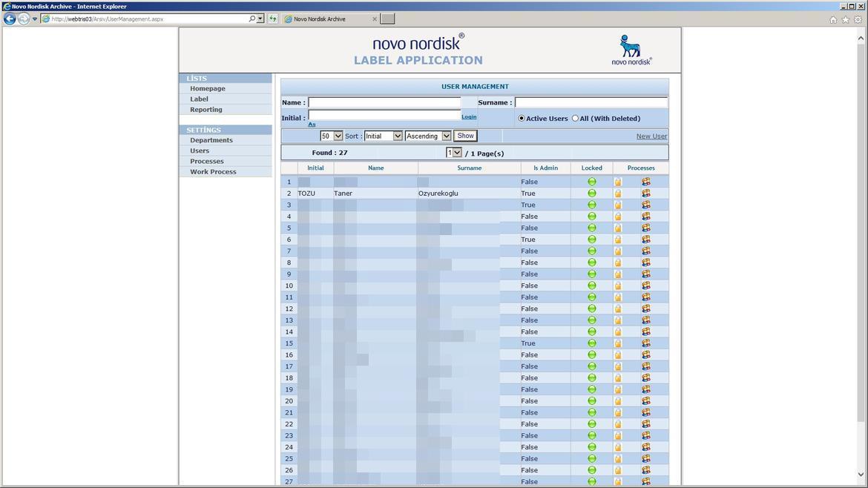Sort by the Initial column header
The width and height of the screenshot is (868, 488).
[315, 168]
